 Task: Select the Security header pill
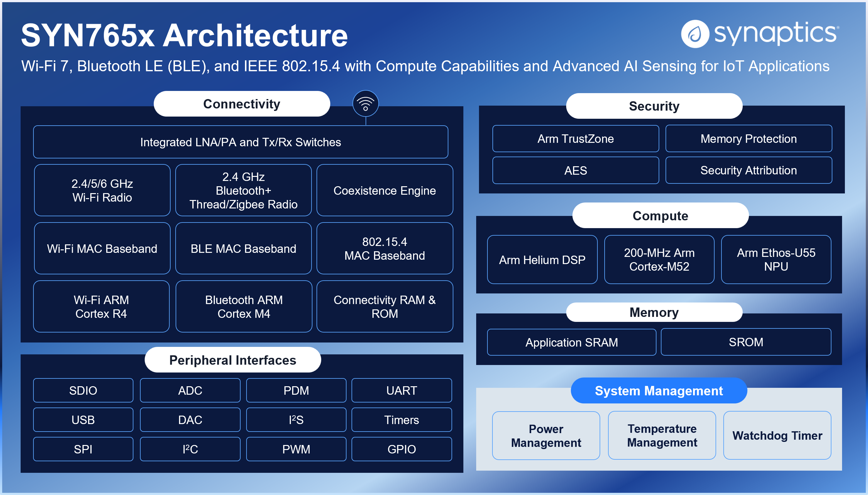coord(654,106)
